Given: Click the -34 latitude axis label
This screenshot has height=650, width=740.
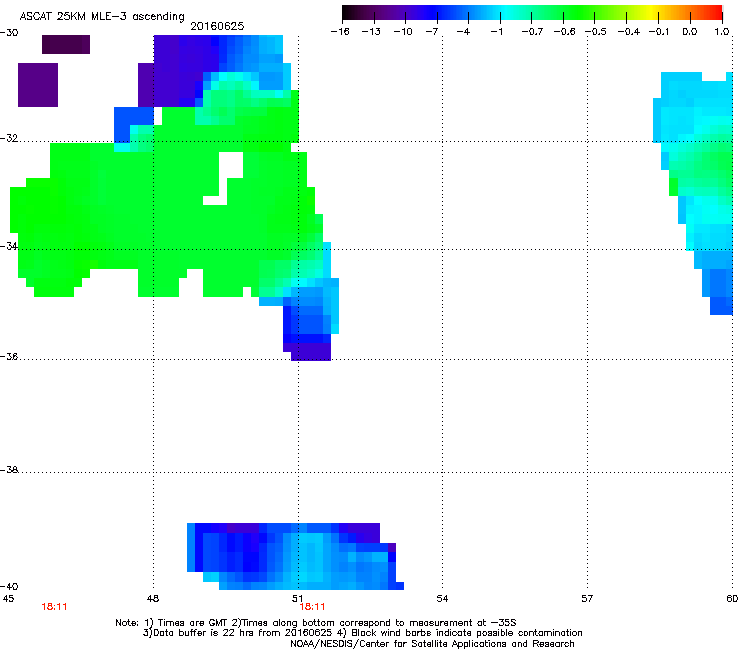Looking at the screenshot, I should 9,246.
